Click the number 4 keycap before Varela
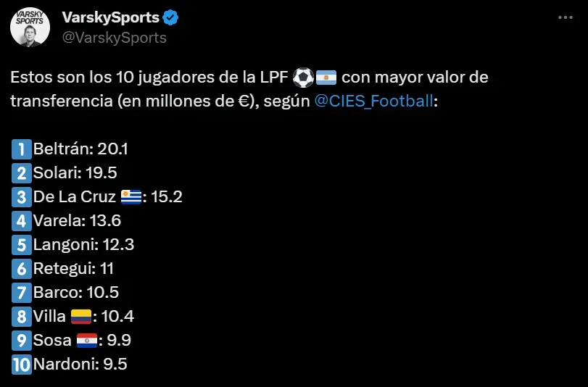This screenshot has width=588, height=387. point(22,220)
